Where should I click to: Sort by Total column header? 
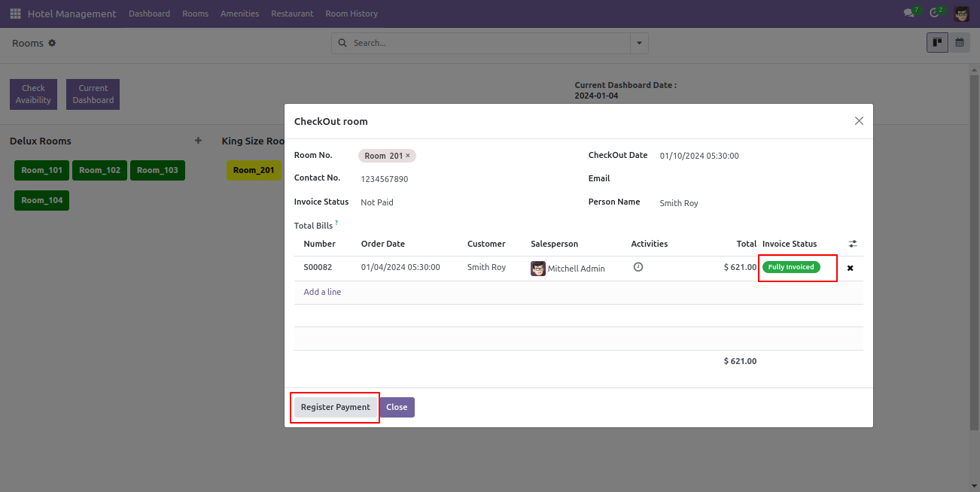[x=747, y=244]
